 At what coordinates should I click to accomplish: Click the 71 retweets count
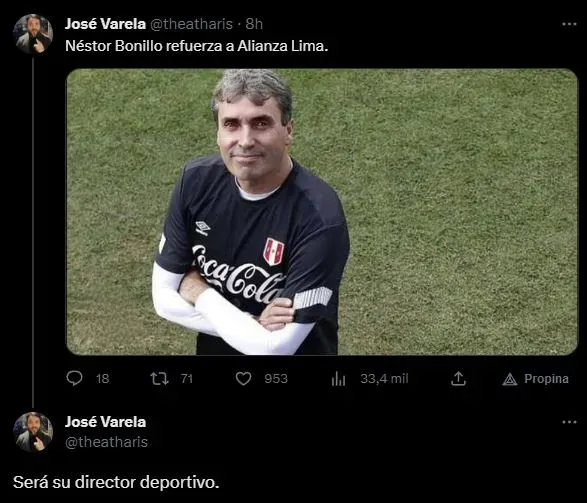(187, 378)
